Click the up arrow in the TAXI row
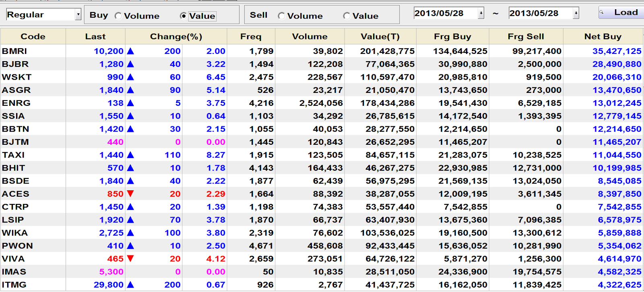Image resolution: width=644 pixels, height=292 pixels. pyautogui.click(x=130, y=155)
